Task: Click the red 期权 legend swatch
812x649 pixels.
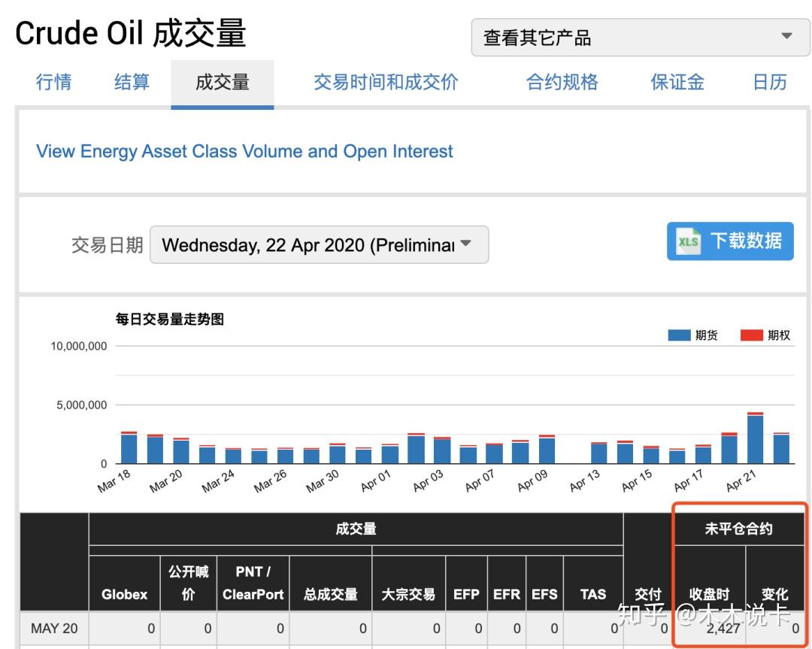Action: 751,335
